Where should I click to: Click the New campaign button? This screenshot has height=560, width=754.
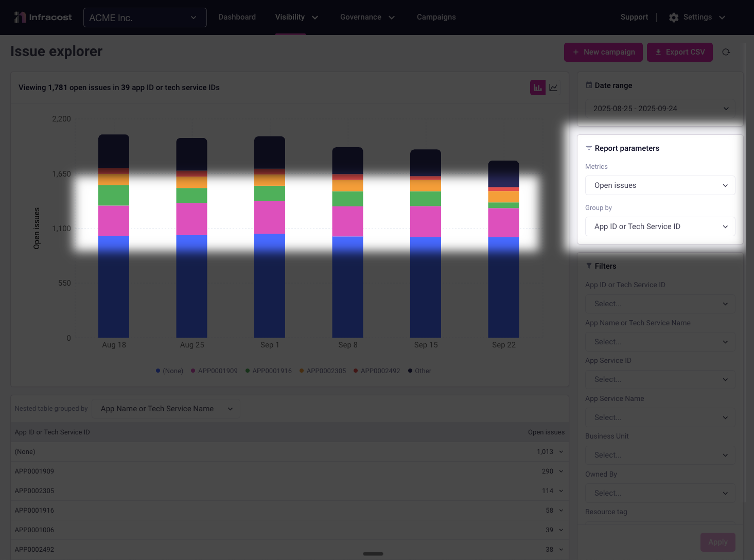click(x=603, y=52)
